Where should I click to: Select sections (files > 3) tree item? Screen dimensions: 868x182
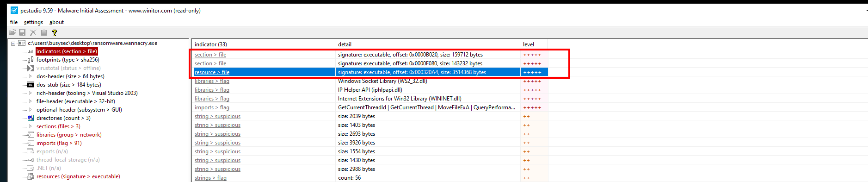click(x=58, y=126)
